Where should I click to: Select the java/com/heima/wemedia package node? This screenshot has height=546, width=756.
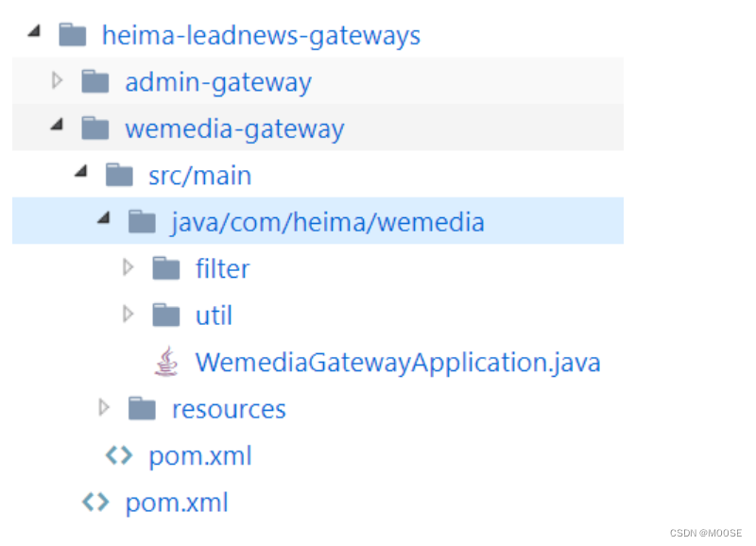click(326, 221)
